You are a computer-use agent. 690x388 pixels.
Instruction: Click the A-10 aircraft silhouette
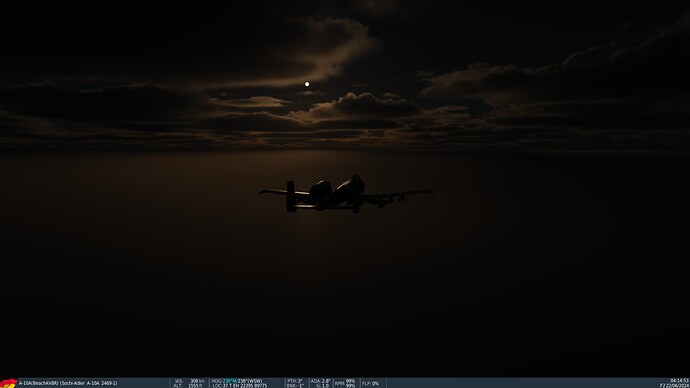346,194
